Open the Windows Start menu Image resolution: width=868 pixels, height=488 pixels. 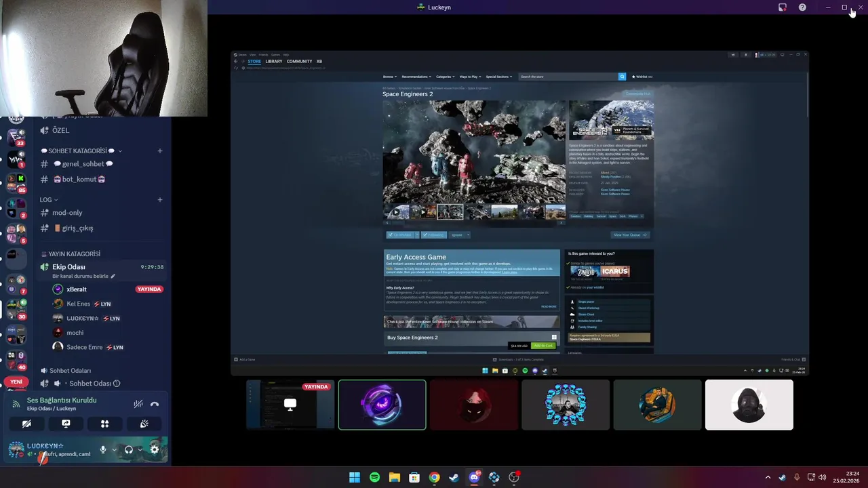tap(355, 477)
